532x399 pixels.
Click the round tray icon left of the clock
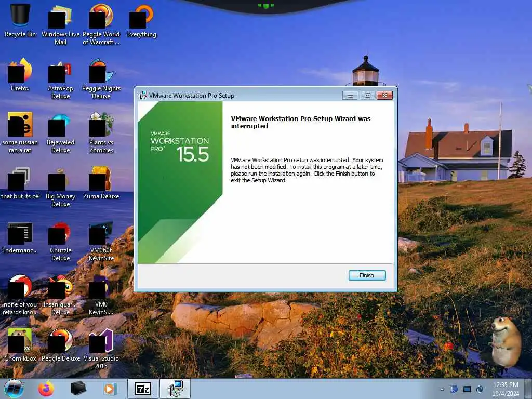[x=480, y=389]
